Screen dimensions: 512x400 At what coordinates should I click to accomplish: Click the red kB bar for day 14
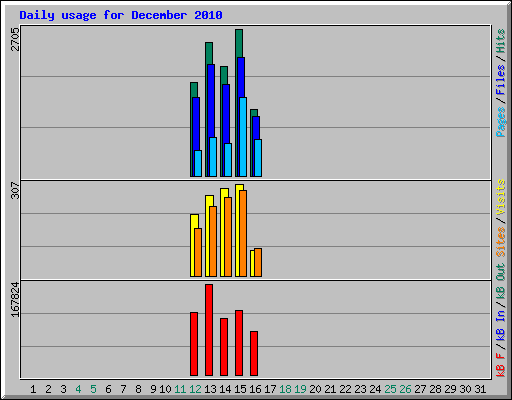coord(224,347)
